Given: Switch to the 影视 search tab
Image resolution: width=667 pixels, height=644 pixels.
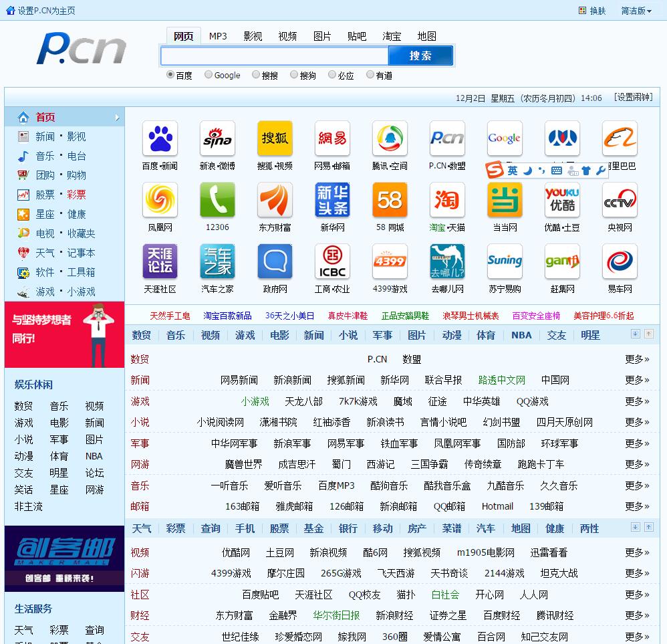Looking at the screenshot, I should click(x=253, y=36).
